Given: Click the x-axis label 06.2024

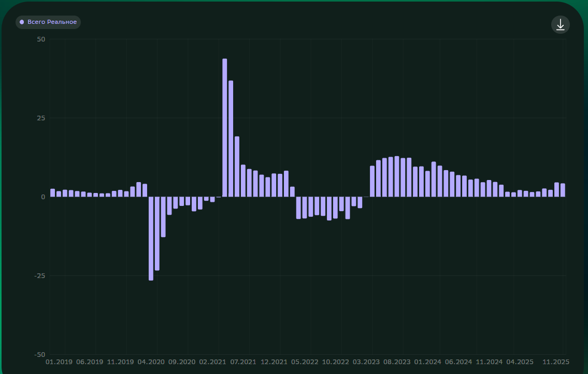Looking at the screenshot, I should pos(458,362).
